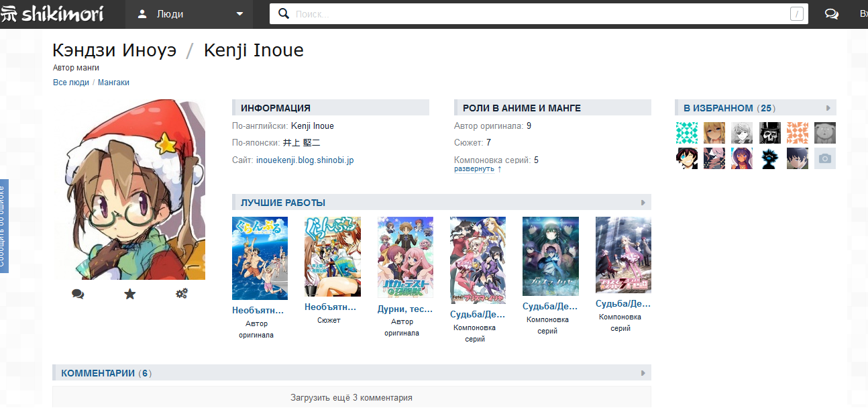Focus the Поиск search field
868x410 pixels.
pyautogui.click(x=540, y=13)
